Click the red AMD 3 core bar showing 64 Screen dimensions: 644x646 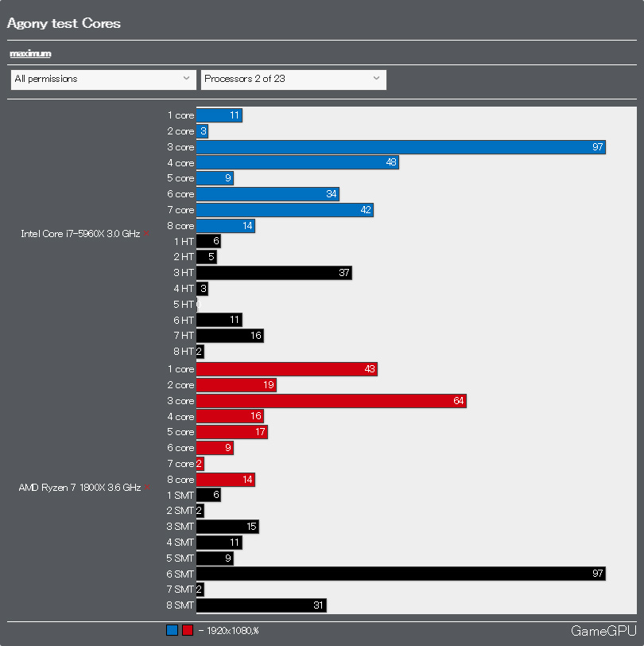(331, 401)
